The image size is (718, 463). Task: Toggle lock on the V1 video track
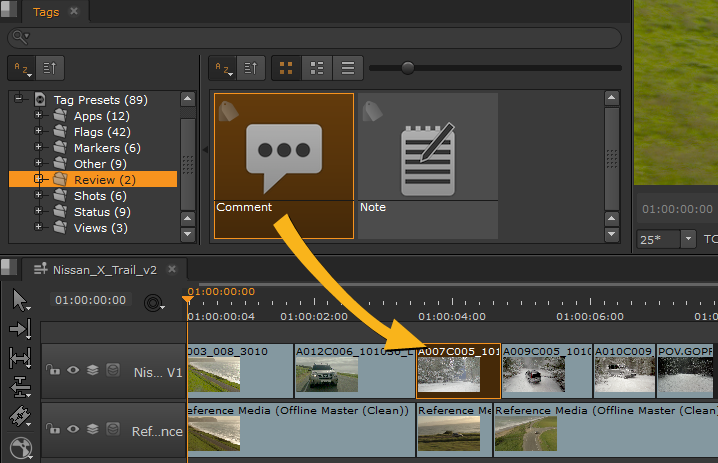point(53,370)
